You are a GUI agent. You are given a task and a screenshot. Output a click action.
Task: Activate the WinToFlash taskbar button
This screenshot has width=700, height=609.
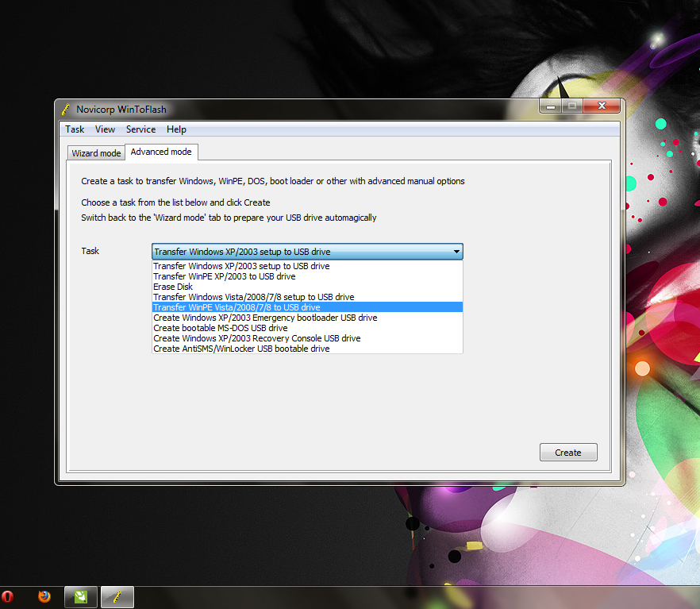(x=117, y=597)
